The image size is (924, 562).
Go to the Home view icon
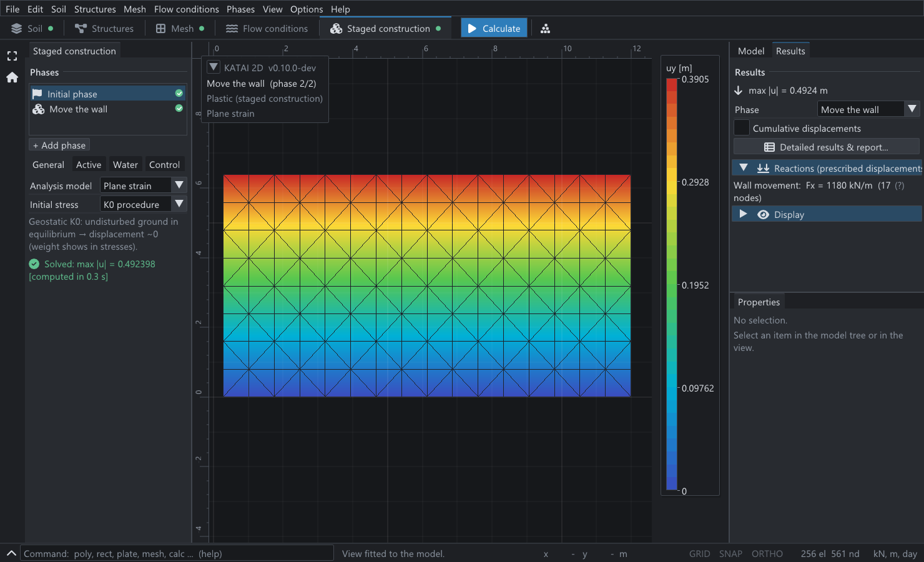12,77
